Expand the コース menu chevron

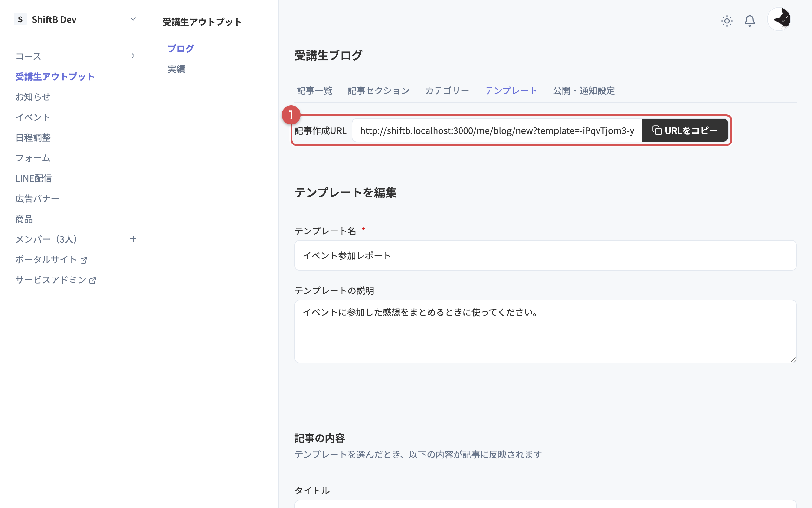tap(133, 56)
